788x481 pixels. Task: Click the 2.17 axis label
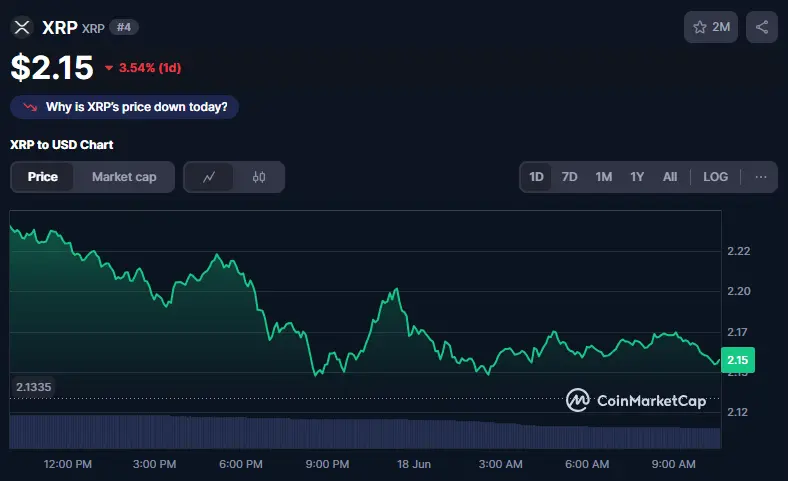737,332
